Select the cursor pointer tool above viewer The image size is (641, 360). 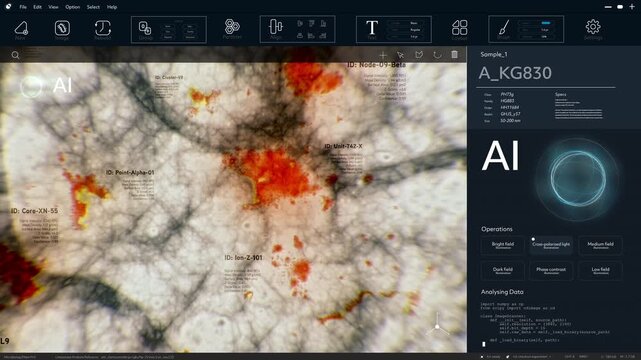pos(401,55)
